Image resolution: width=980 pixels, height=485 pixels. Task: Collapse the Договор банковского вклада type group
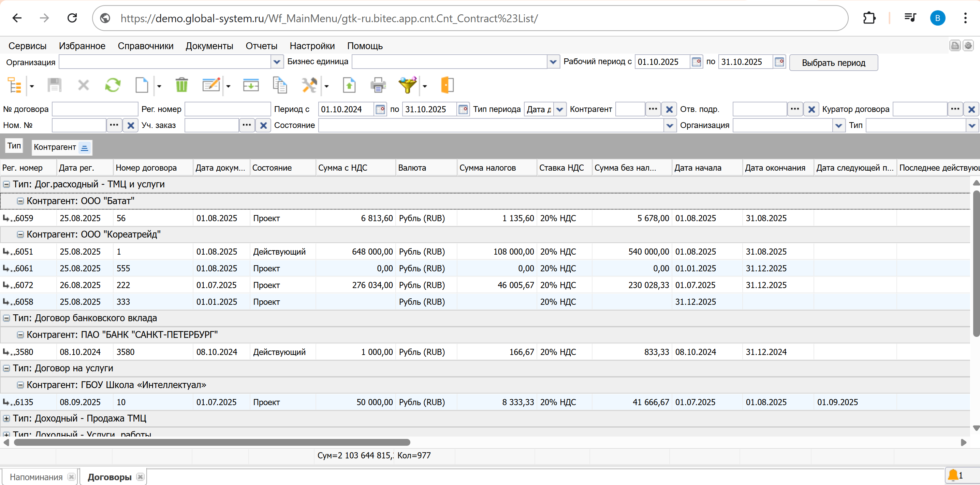(x=6, y=318)
